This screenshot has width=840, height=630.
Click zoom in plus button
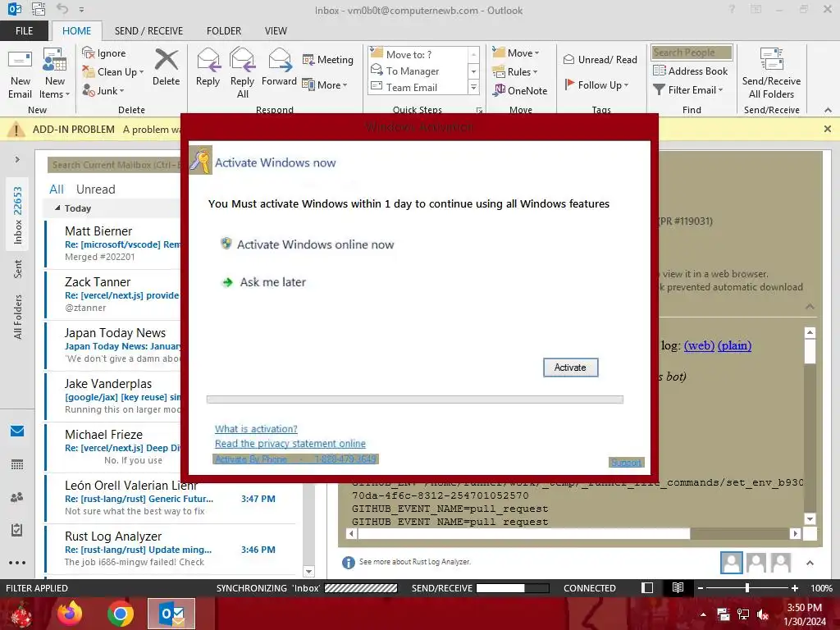click(795, 588)
